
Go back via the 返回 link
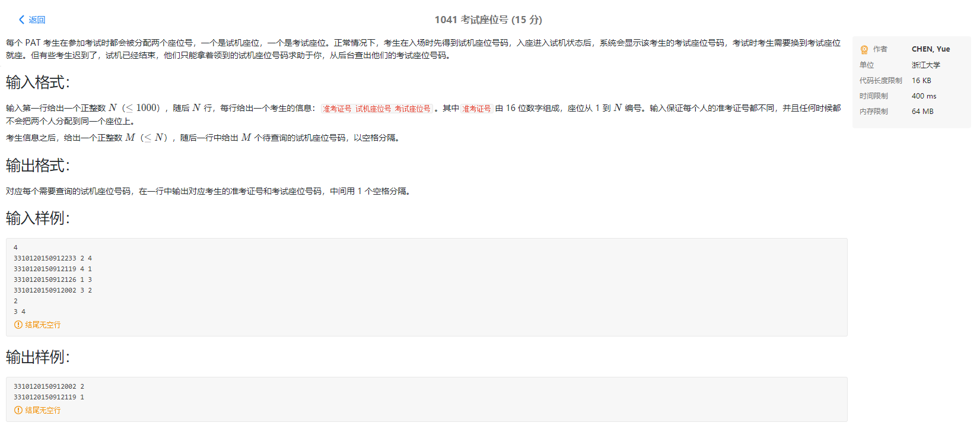coord(37,20)
